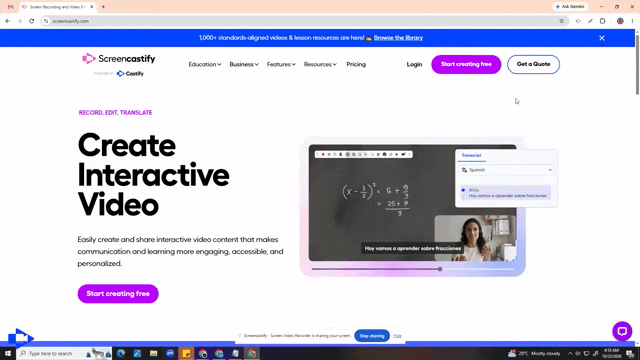Open File Explorer from the taskbar
The height and width of the screenshot is (360, 640).
click(x=153, y=353)
